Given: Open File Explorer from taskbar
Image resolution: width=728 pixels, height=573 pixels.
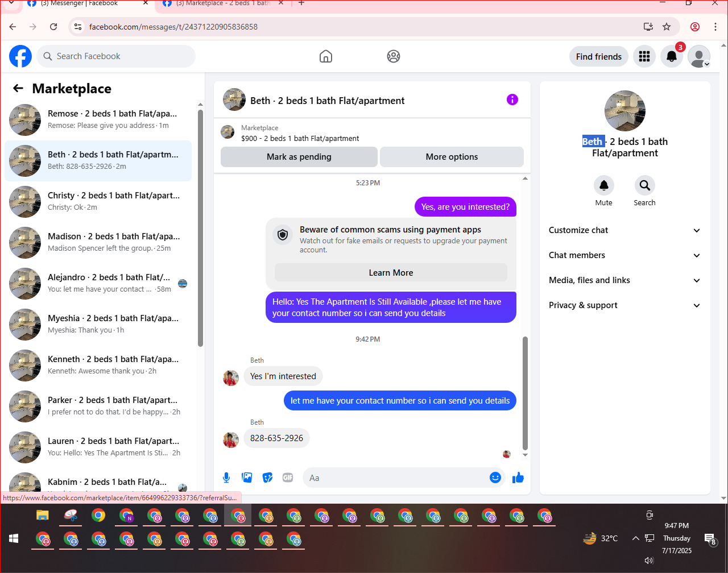Looking at the screenshot, I should (43, 516).
